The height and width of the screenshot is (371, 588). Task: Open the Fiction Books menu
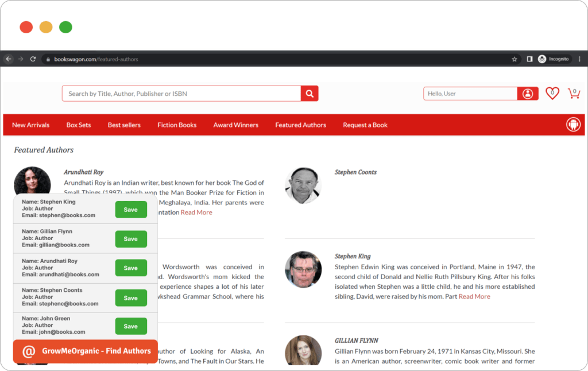coord(177,125)
